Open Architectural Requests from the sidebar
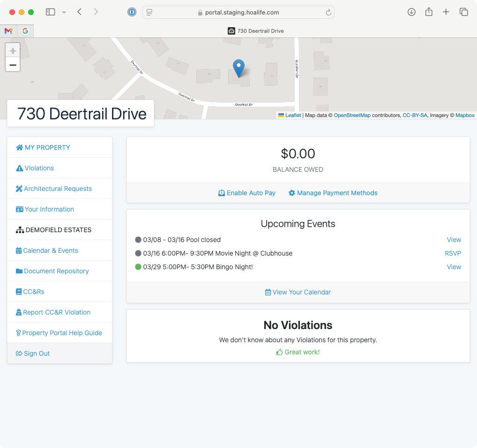This screenshot has height=448, width=477. click(58, 189)
